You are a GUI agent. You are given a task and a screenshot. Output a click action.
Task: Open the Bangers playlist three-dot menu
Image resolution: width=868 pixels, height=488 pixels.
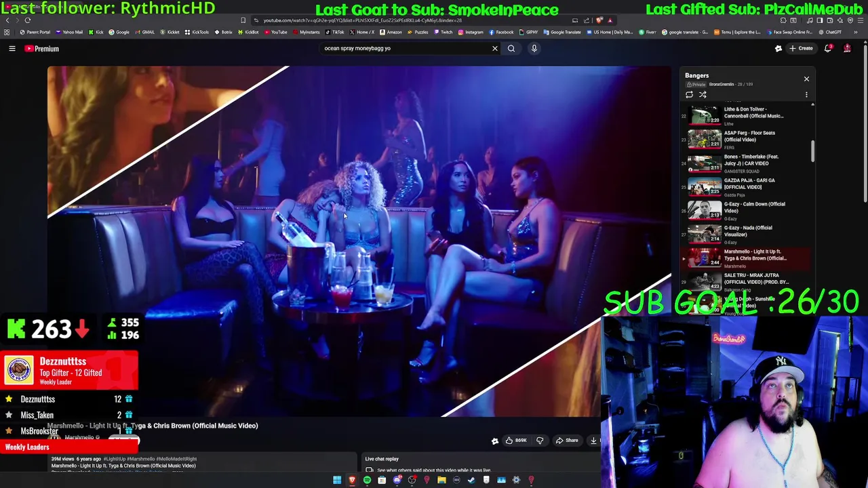point(806,95)
